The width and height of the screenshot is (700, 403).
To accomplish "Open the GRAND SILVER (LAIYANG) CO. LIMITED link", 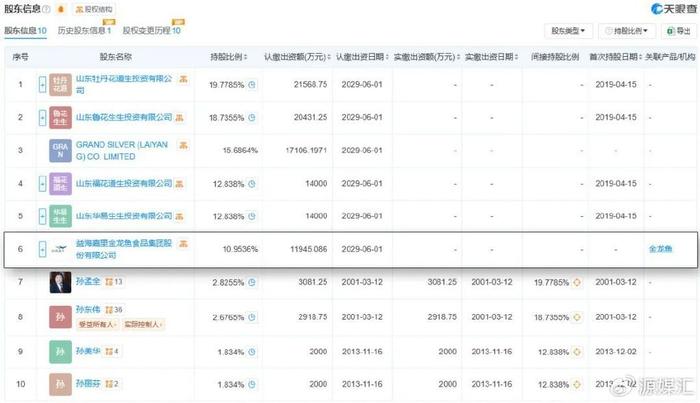I will (x=122, y=150).
